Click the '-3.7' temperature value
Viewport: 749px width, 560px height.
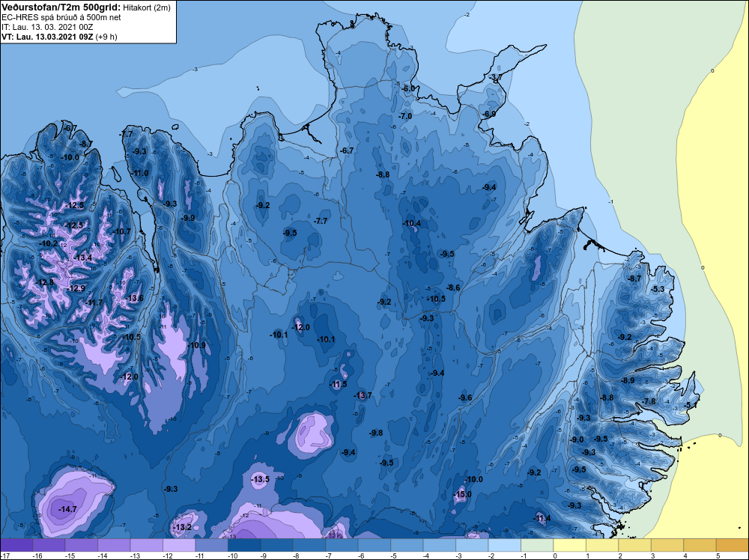(x=495, y=77)
